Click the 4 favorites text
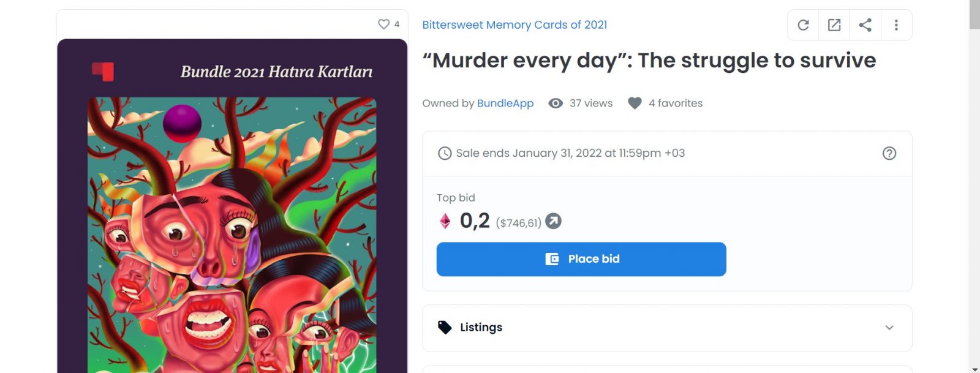 click(x=676, y=104)
